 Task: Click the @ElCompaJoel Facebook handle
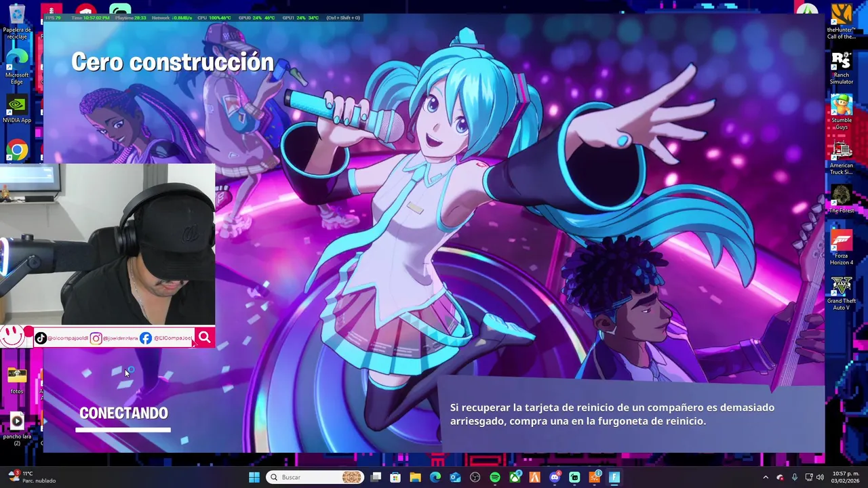point(173,338)
